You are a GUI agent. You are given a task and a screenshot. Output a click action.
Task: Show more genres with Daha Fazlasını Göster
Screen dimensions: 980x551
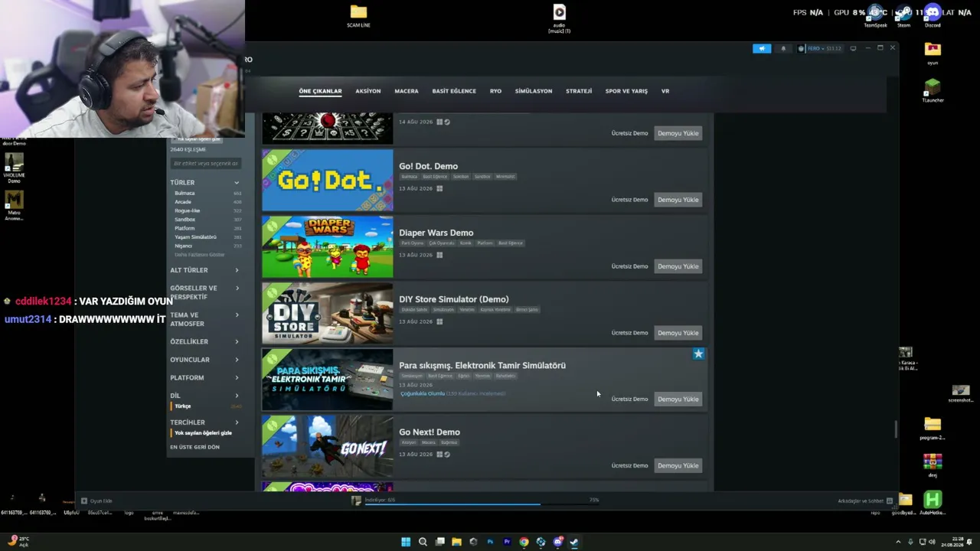pyautogui.click(x=200, y=255)
